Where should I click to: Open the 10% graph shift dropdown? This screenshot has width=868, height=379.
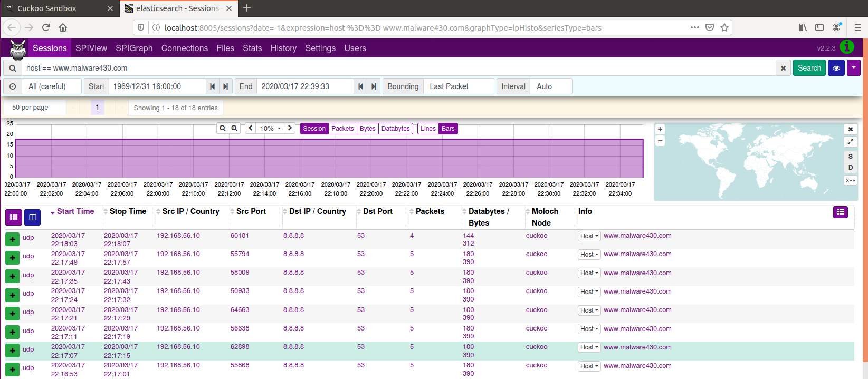(271, 128)
